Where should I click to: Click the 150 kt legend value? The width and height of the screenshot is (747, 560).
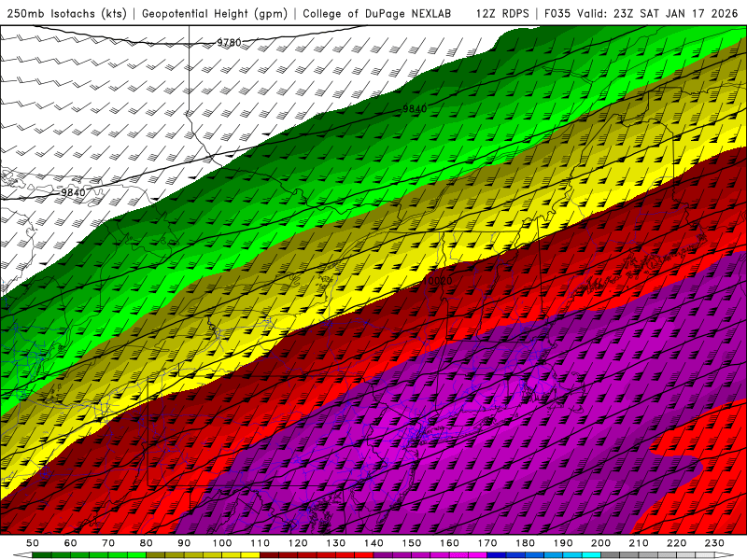pos(412,543)
